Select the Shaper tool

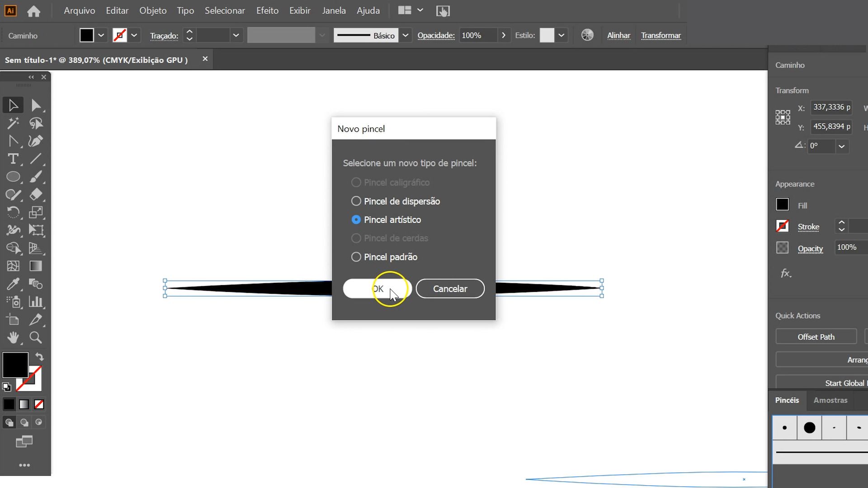13,195
